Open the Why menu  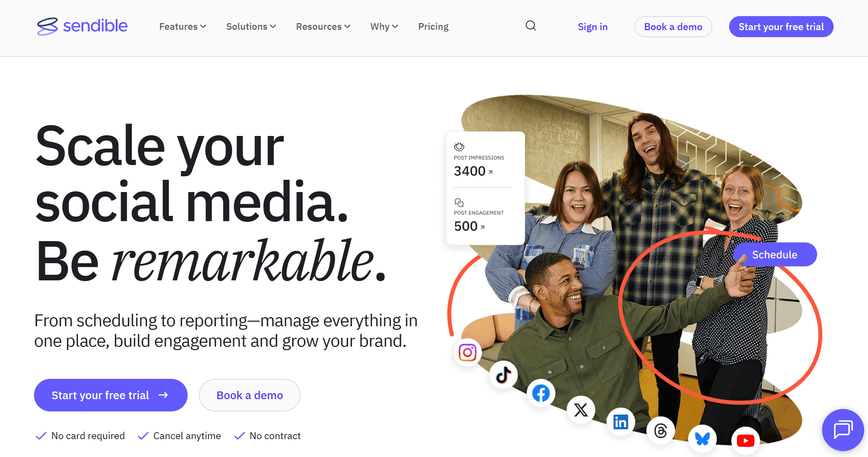point(384,27)
